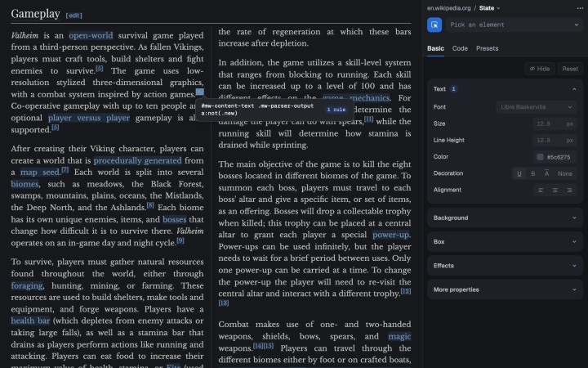588x368 pixels.
Task: Click the rule count badge beside Text
Action: (453, 89)
